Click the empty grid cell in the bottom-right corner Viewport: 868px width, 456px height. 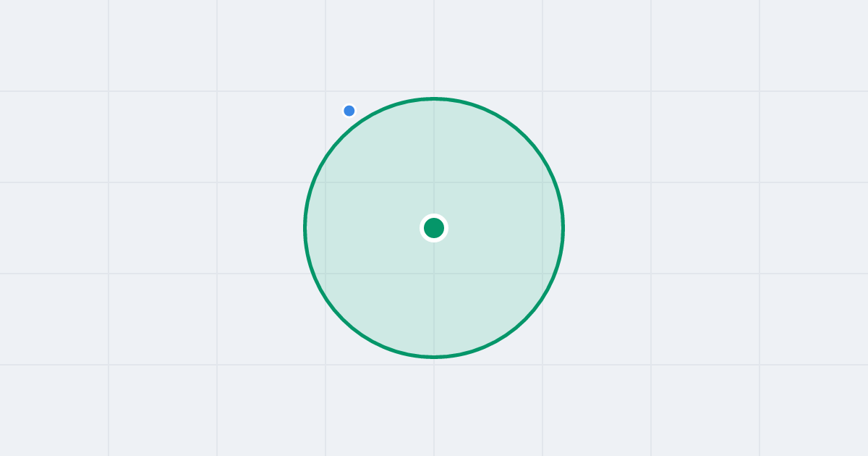pyautogui.click(x=814, y=410)
